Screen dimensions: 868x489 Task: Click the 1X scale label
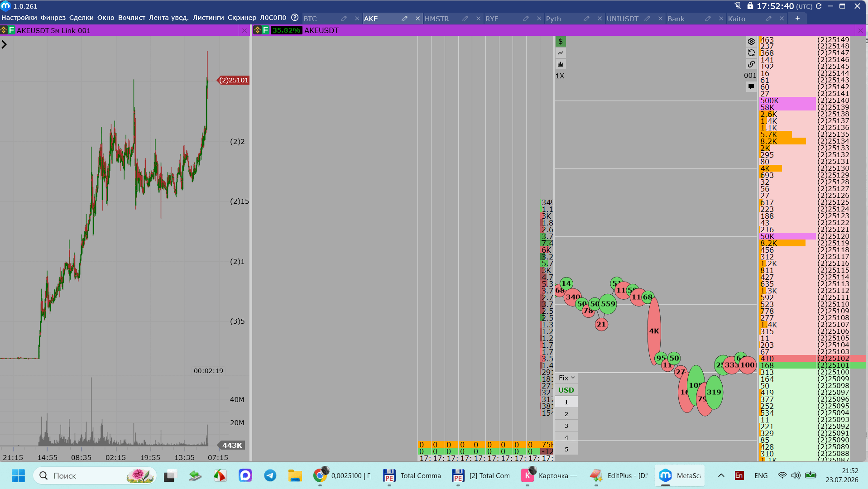[560, 76]
